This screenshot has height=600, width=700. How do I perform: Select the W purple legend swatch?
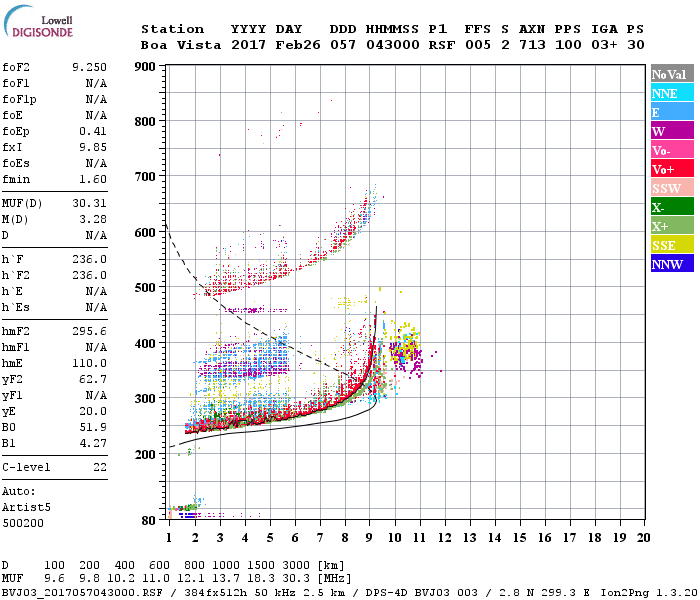(x=672, y=131)
